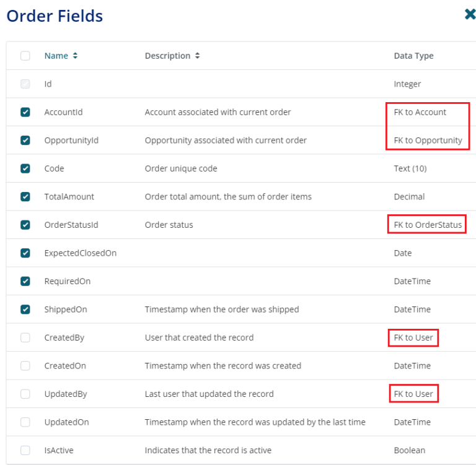
Task: Click the Data Type column header
Action: click(413, 56)
